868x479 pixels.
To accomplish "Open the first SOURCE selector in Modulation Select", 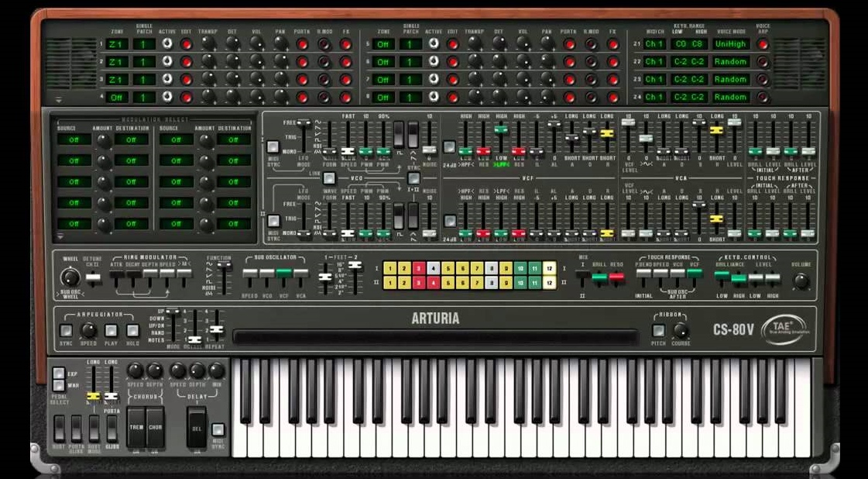I will pyautogui.click(x=74, y=138).
